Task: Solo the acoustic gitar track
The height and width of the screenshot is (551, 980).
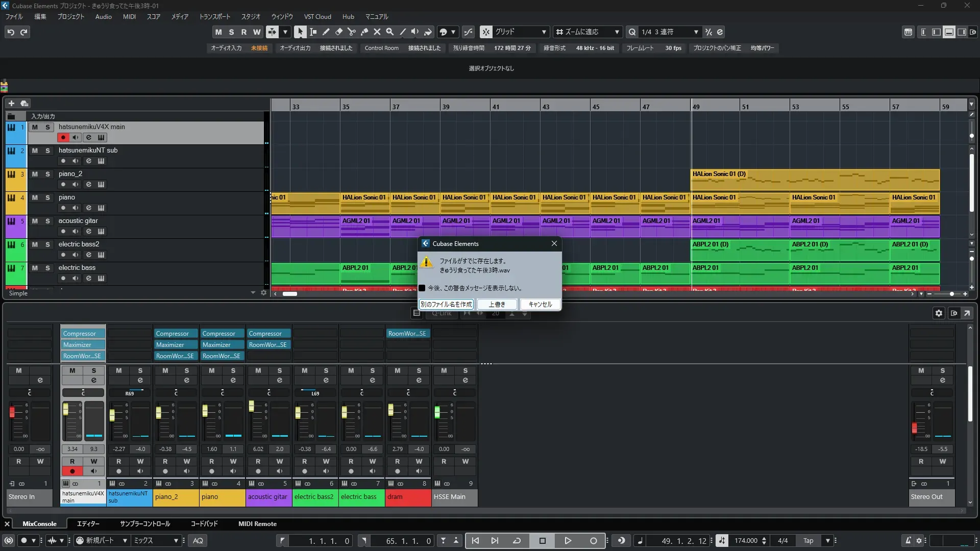Action: click(47, 221)
